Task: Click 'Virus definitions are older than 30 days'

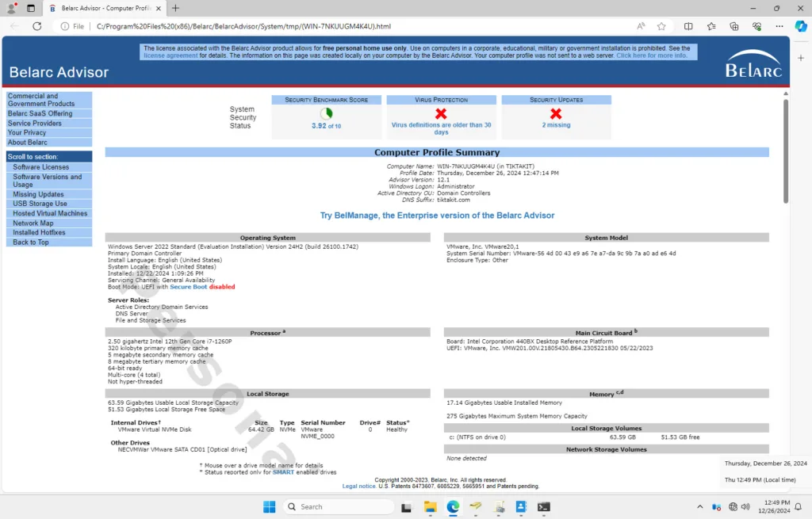Action: click(x=441, y=128)
